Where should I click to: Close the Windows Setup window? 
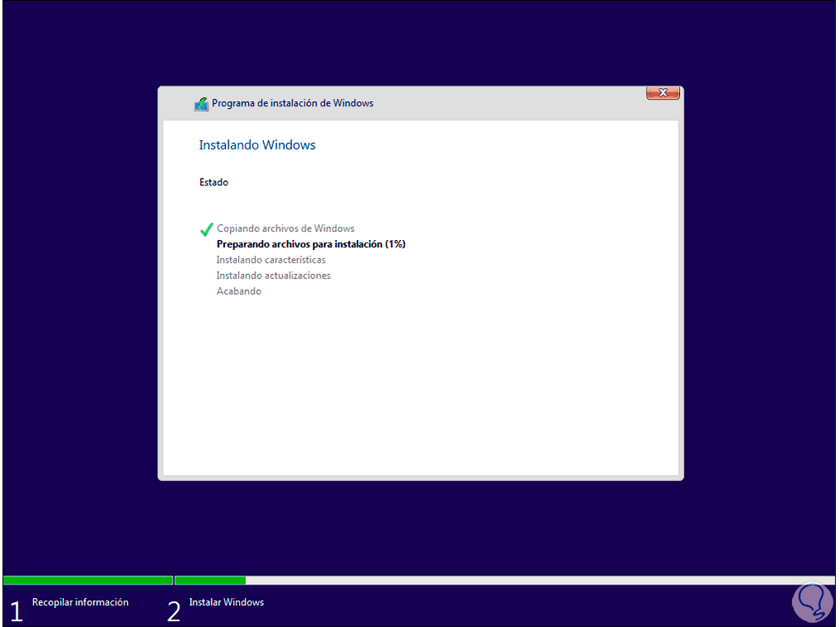[662, 92]
